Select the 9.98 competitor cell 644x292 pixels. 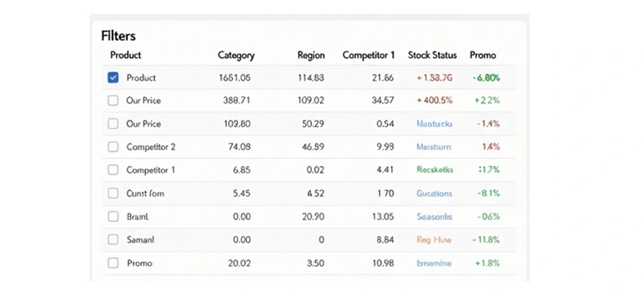coord(385,147)
